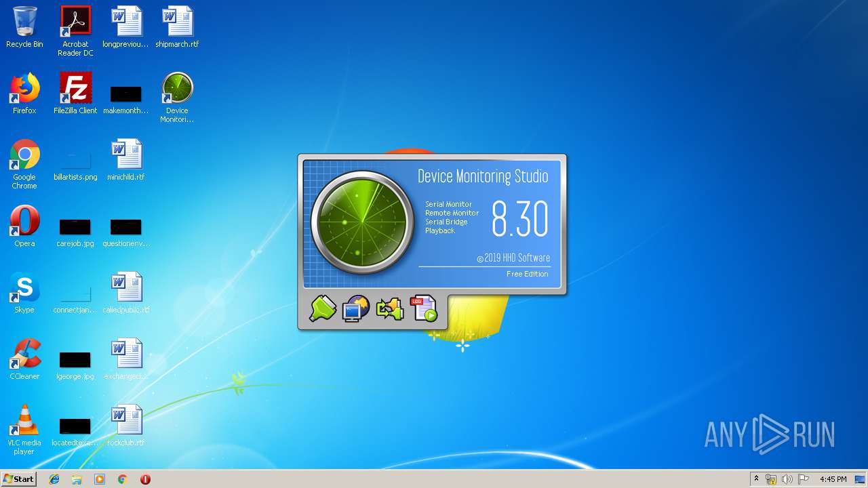Open VLC media player shortcut
The height and width of the screenshot is (488, 868).
coord(24,430)
